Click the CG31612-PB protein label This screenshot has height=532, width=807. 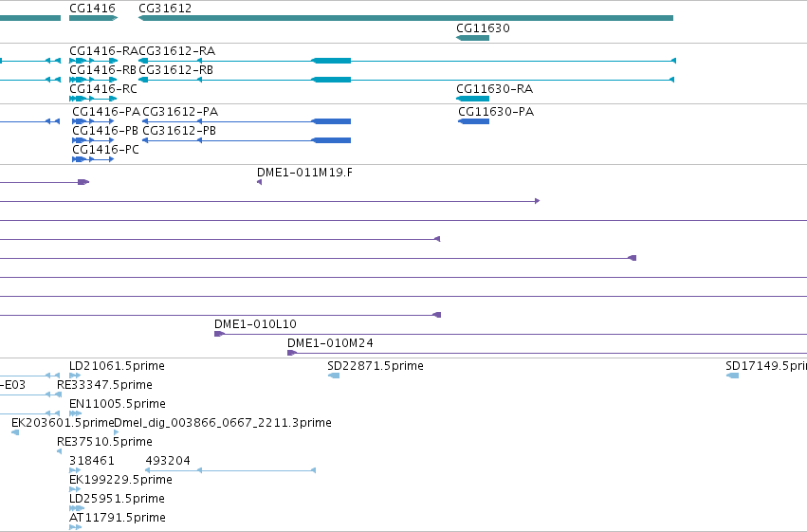pos(179,131)
